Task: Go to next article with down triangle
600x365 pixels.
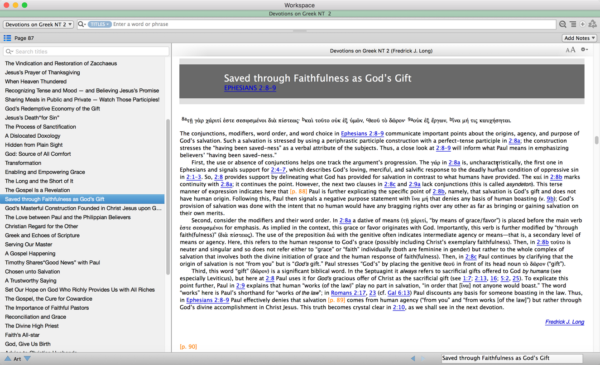Action: click(27, 358)
